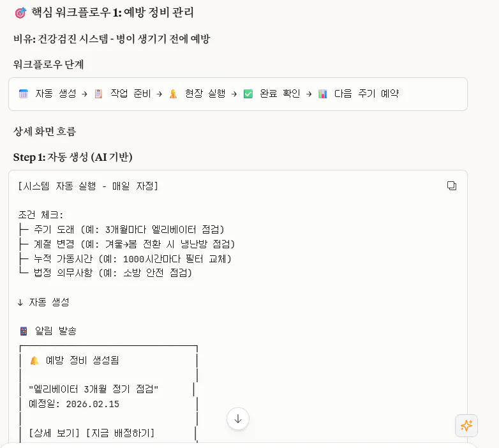
Task: Click the bell icon in notification box
Action: point(34,361)
